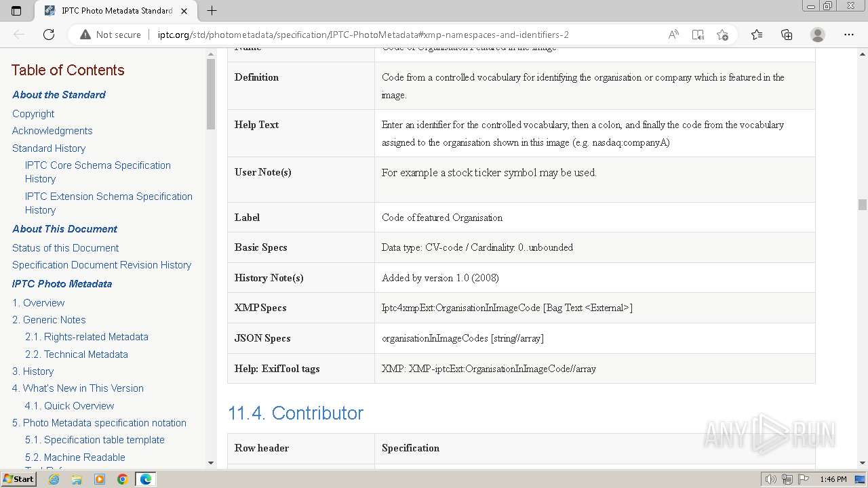This screenshot has width=868, height=488.
Task: Click the XMP-iptcExt:OrganisationInImageCode ExifTool text
Action: click(x=489, y=369)
